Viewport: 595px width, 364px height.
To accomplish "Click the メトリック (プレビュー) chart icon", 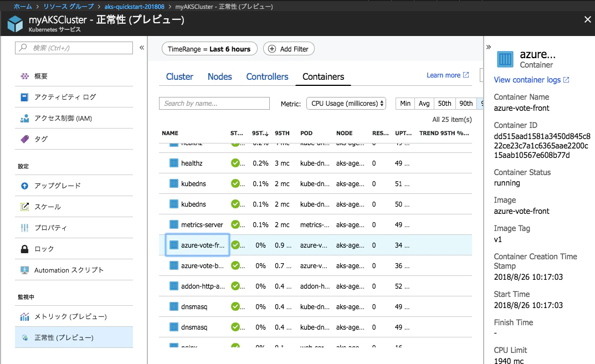I will point(25,316).
